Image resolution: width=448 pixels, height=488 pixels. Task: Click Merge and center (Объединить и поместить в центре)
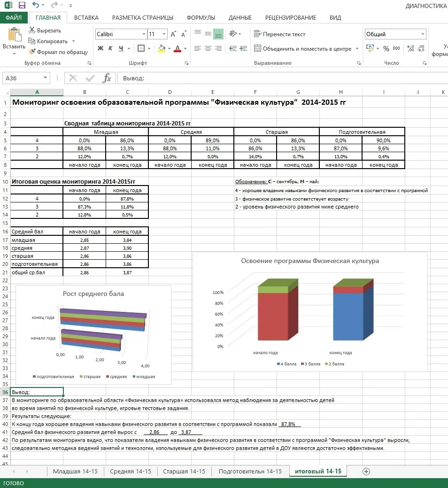click(302, 48)
